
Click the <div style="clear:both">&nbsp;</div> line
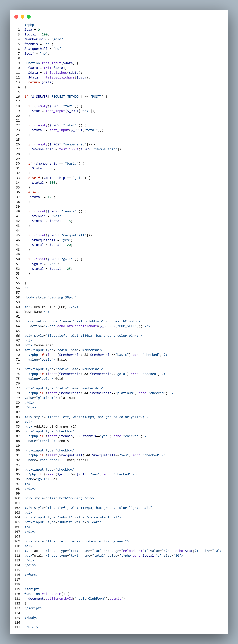coord(59,498)
